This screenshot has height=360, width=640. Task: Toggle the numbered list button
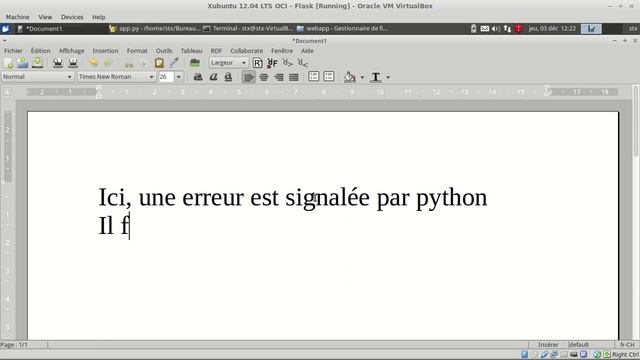pyautogui.click(x=313, y=76)
